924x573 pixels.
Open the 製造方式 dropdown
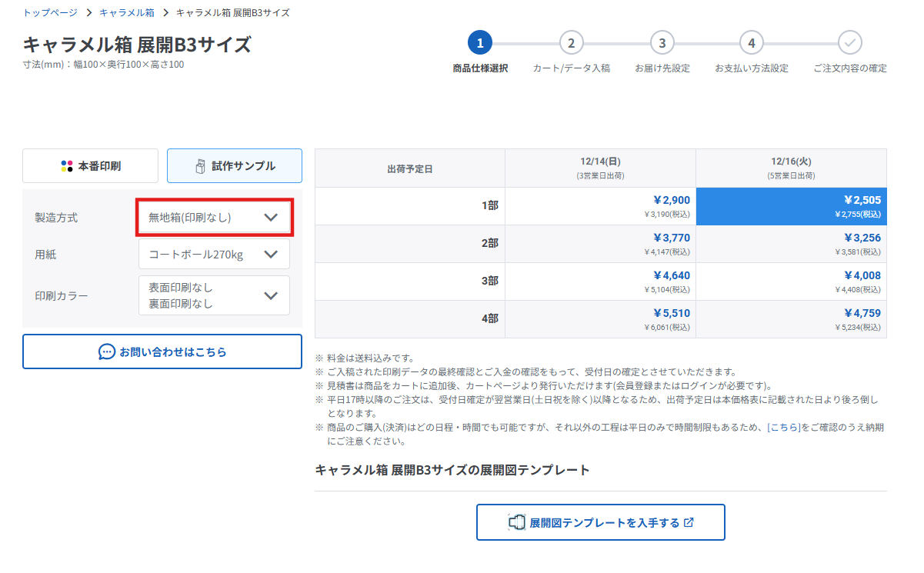pyautogui.click(x=214, y=218)
